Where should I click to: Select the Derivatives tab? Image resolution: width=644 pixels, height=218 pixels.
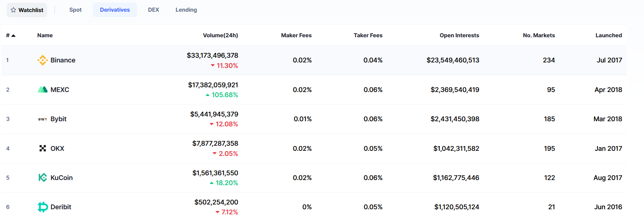tap(115, 10)
